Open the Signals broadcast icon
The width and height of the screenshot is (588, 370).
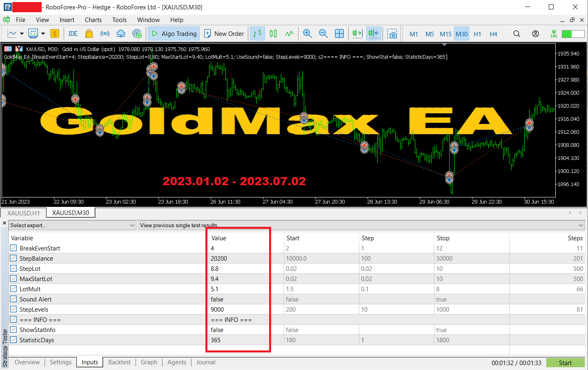point(105,34)
